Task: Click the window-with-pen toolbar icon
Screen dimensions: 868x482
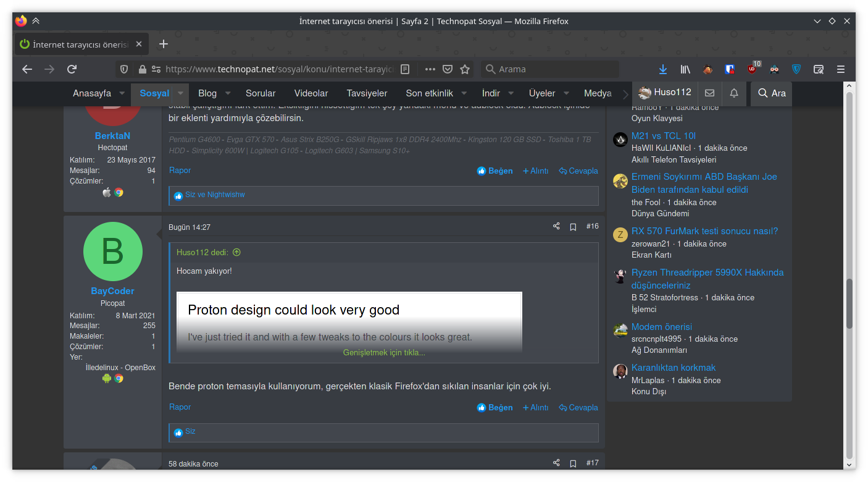Action: [819, 69]
